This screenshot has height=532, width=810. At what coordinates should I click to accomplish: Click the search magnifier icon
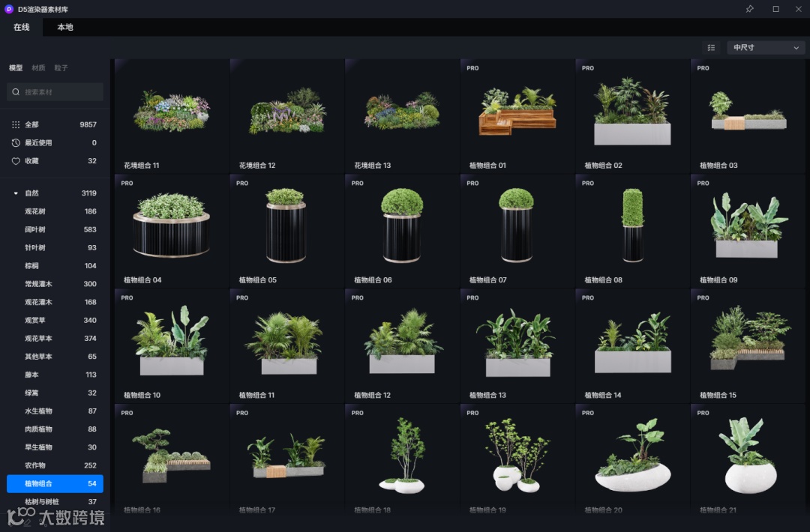coord(16,92)
